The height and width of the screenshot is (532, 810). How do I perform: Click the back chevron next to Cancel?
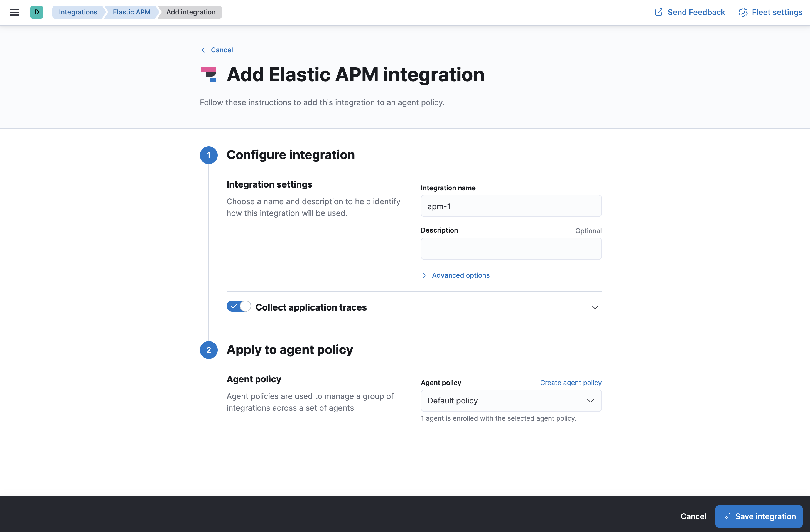click(x=203, y=50)
